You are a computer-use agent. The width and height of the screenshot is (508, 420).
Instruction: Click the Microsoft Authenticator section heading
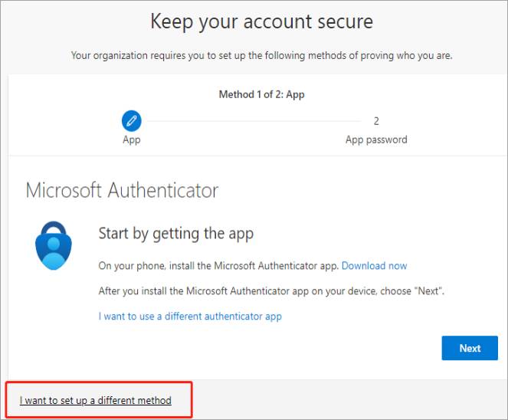tap(122, 190)
